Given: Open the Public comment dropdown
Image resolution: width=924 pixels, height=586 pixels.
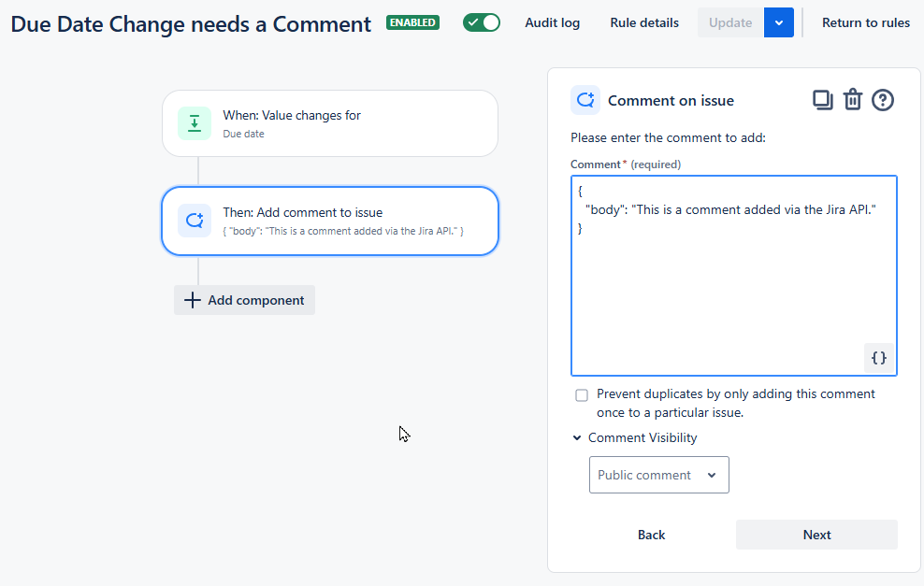Looking at the screenshot, I should 658,475.
